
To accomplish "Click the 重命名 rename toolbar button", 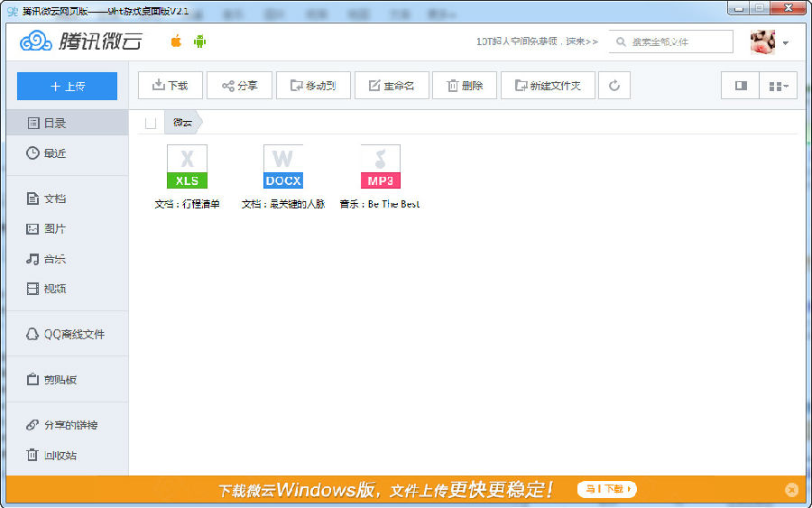I will point(392,86).
